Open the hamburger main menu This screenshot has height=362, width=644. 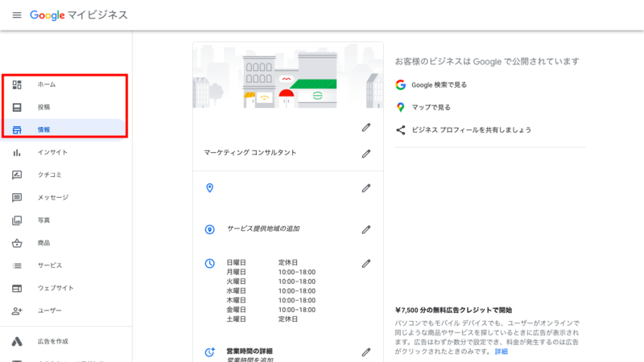pyautogui.click(x=17, y=15)
